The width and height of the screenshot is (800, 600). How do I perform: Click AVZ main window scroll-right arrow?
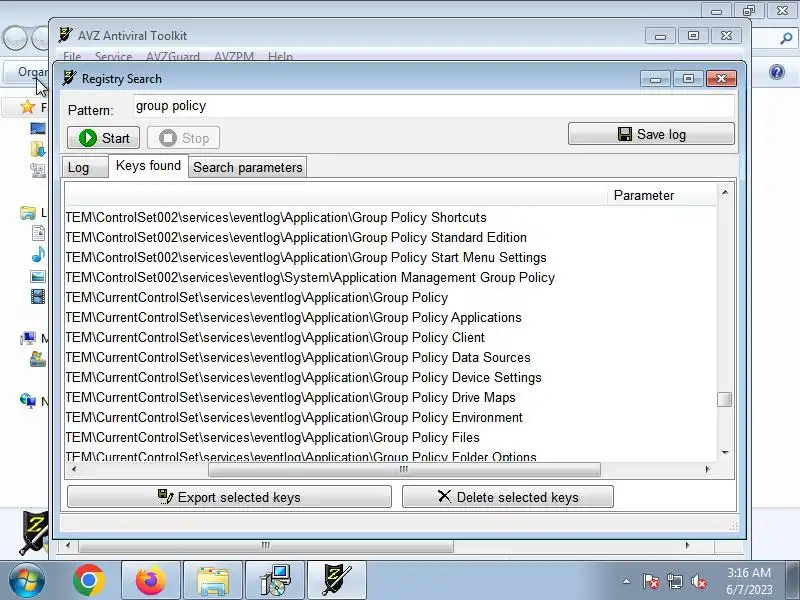[687, 545]
